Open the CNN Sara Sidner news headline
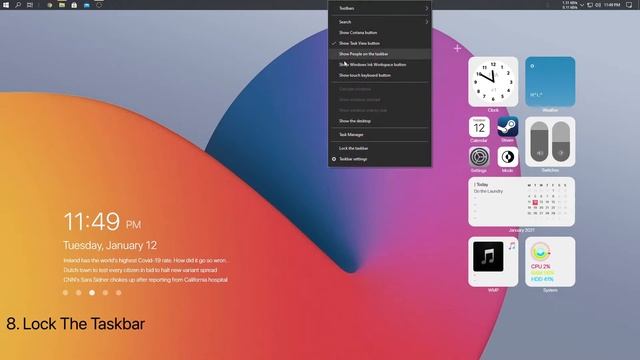 [145, 280]
